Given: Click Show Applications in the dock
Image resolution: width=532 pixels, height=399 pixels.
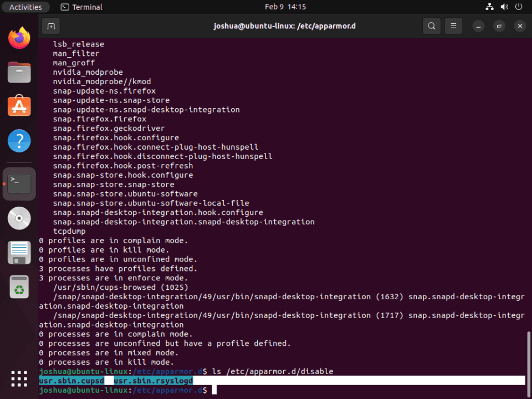Looking at the screenshot, I should (x=19, y=378).
